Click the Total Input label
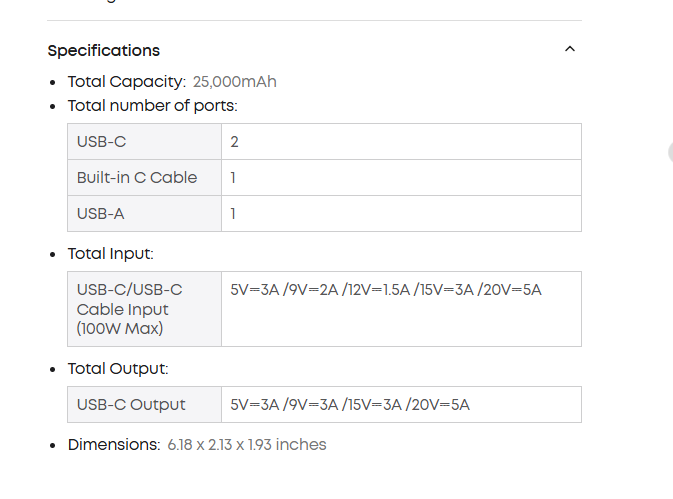This screenshot has width=673, height=499. [110, 254]
